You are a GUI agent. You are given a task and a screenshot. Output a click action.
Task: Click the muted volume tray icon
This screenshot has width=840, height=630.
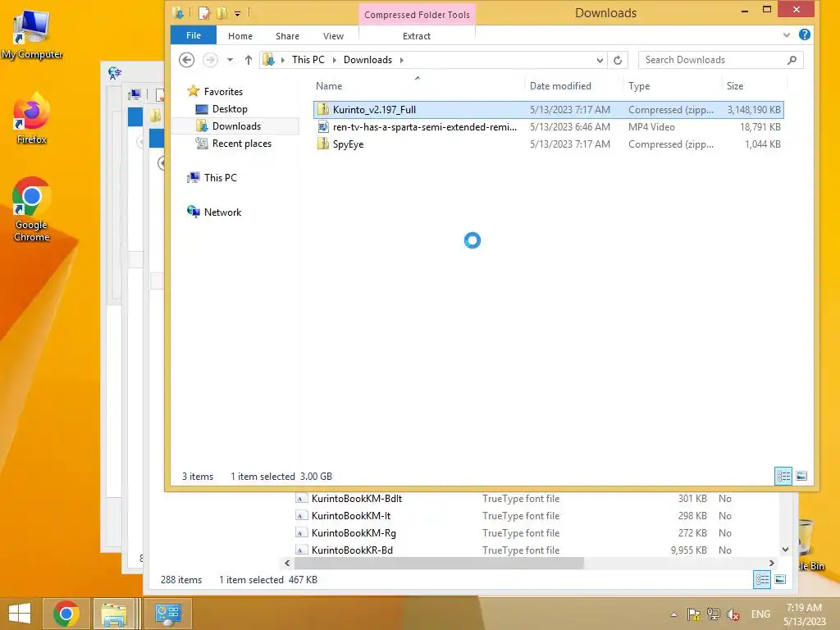[x=733, y=614]
